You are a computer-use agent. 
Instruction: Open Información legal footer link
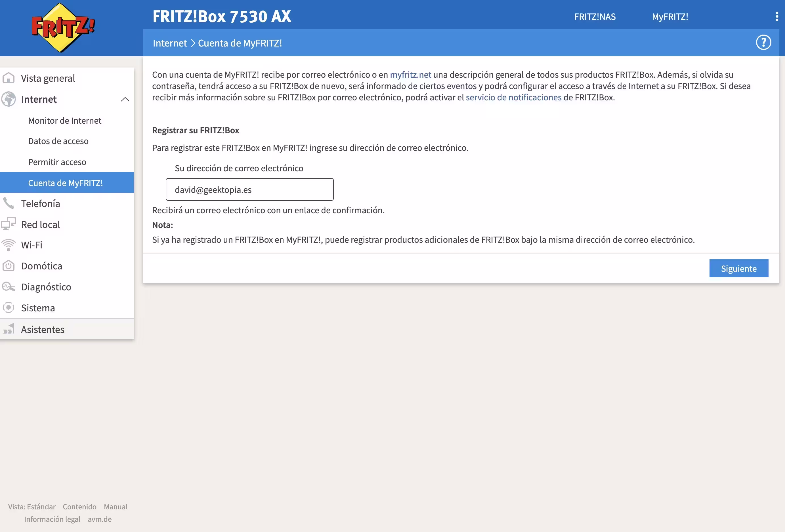(x=52, y=519)
